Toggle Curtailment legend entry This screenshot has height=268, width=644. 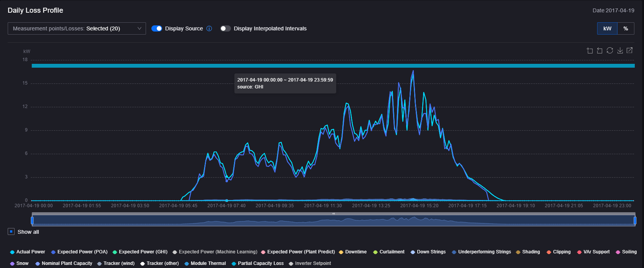click(x=389, y=252)
